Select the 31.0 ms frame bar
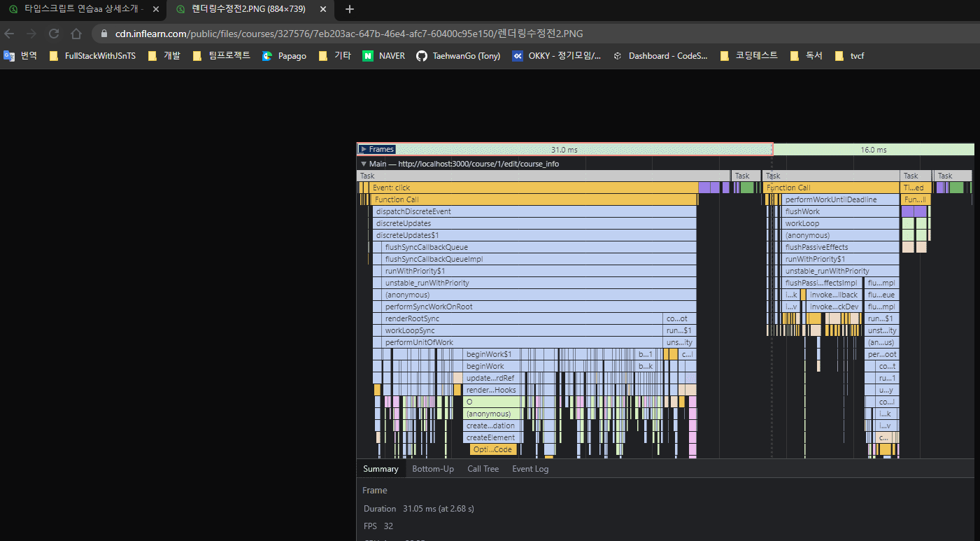The width and height of the screenshot is (980, 541). click(x=564, y=150)
